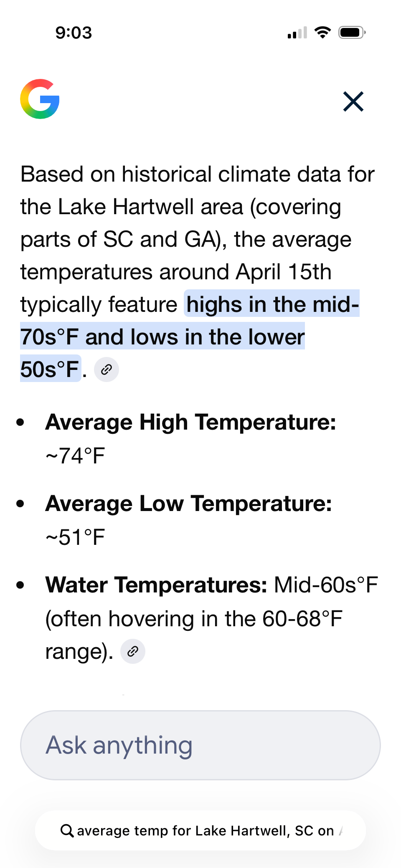Image resolution: width=401 pixels, height=868 pixels.
Task: Tap the 'Average High Temperature:' heading
Action: tap(190, 422)
